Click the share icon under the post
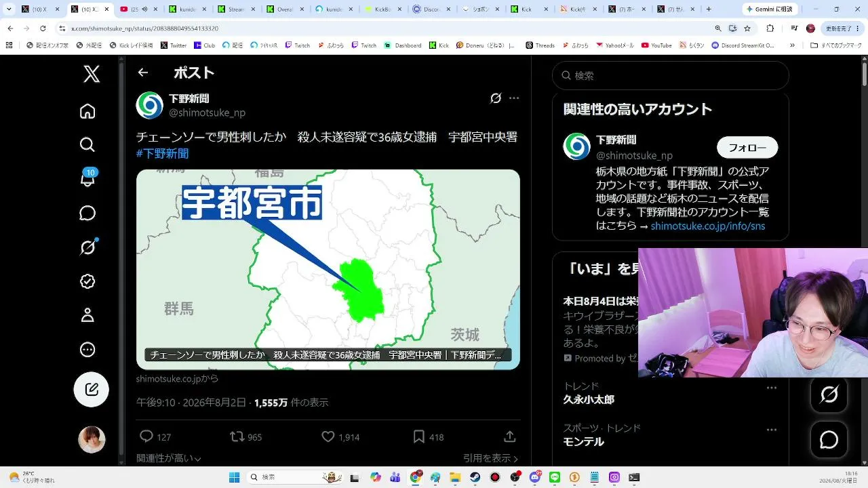This screenshot has width=868, height=488. (510, 436)
